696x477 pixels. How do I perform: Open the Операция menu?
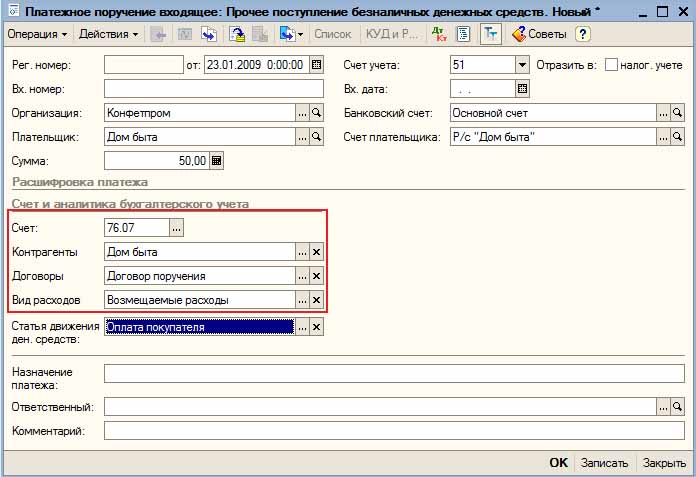coord(37,34)
